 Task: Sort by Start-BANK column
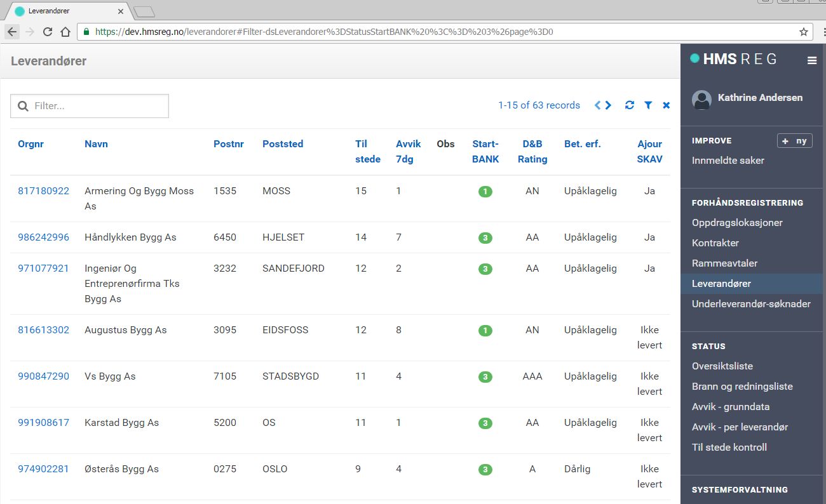coord(485,152)
